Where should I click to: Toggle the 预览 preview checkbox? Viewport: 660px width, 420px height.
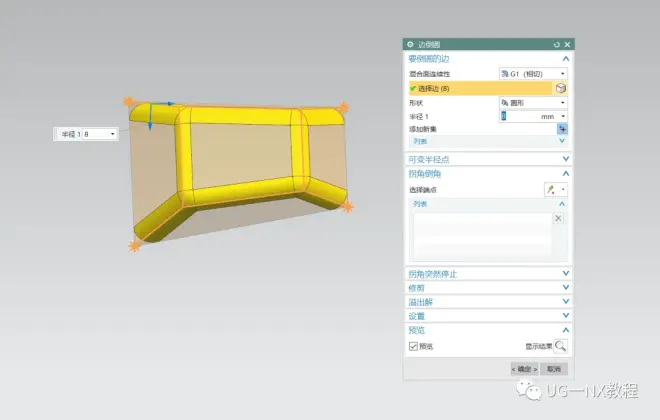tap(413, 346)
